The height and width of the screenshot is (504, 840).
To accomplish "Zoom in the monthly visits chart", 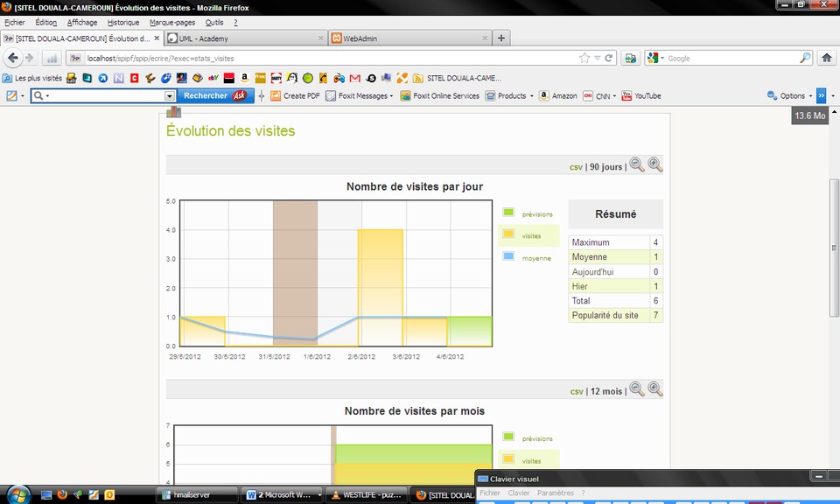I will [x=654, y=390].
